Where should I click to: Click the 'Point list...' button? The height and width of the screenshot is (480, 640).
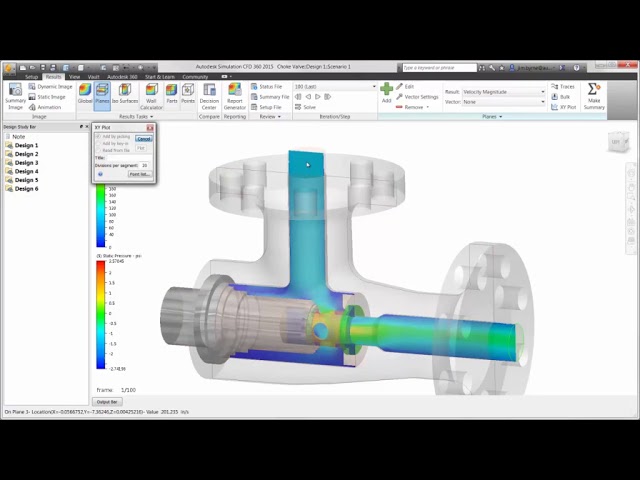click(x=140, y=174)
